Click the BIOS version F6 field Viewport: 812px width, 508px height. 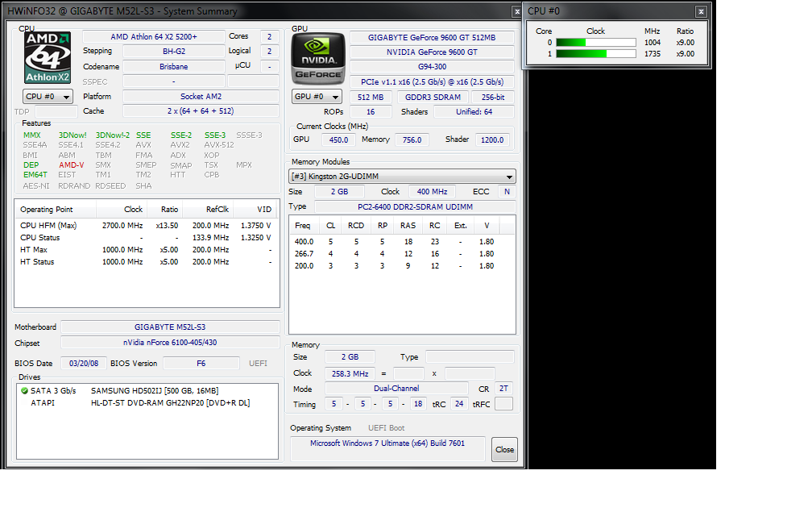[x=201, y=364]
